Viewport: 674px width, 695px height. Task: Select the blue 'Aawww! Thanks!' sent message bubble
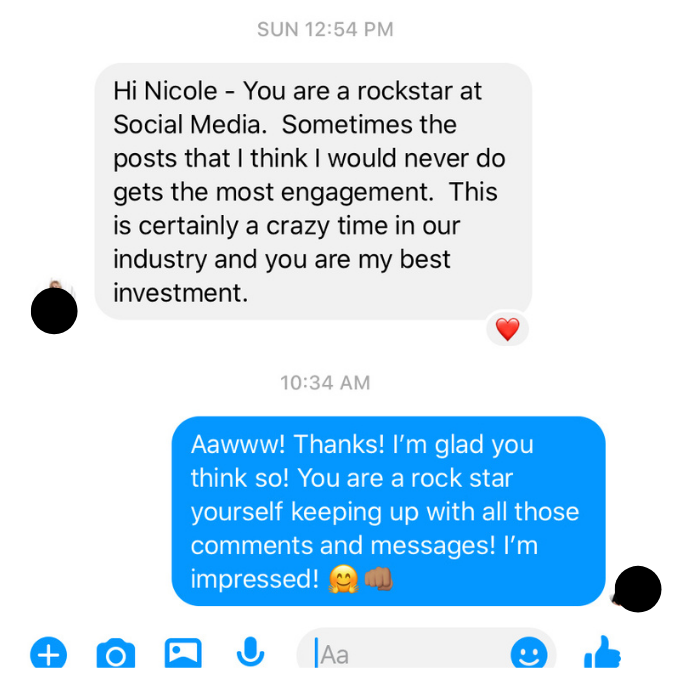tap(388, 511)
